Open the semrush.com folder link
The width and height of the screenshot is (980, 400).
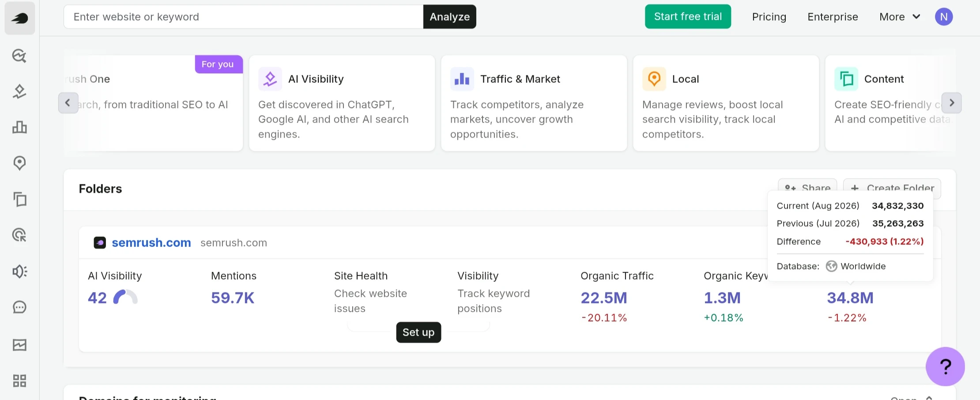pos(151,243)
